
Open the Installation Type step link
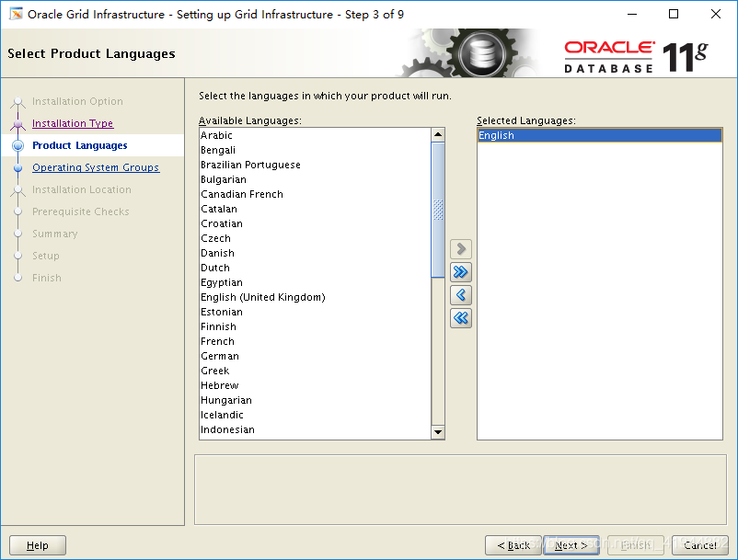[x=73, y=123]
